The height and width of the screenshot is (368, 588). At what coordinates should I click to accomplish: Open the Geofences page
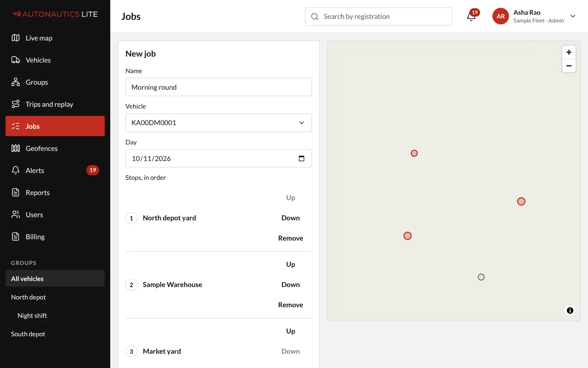click(x=55, y=149)
